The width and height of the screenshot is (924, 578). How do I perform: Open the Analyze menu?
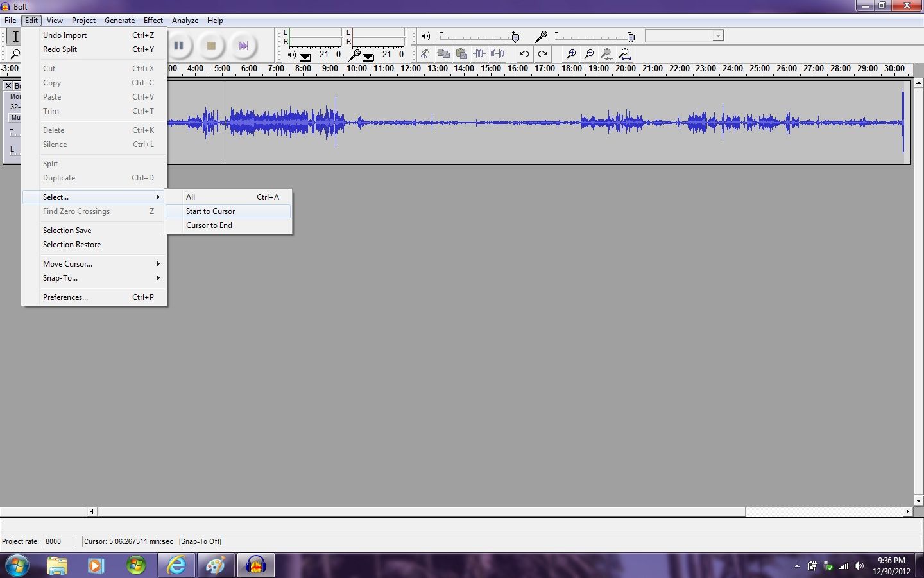(x=185, y=20)
